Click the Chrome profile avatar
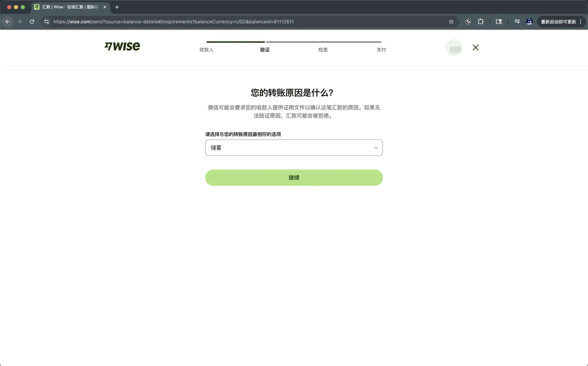588x366 pixels. 529,21
